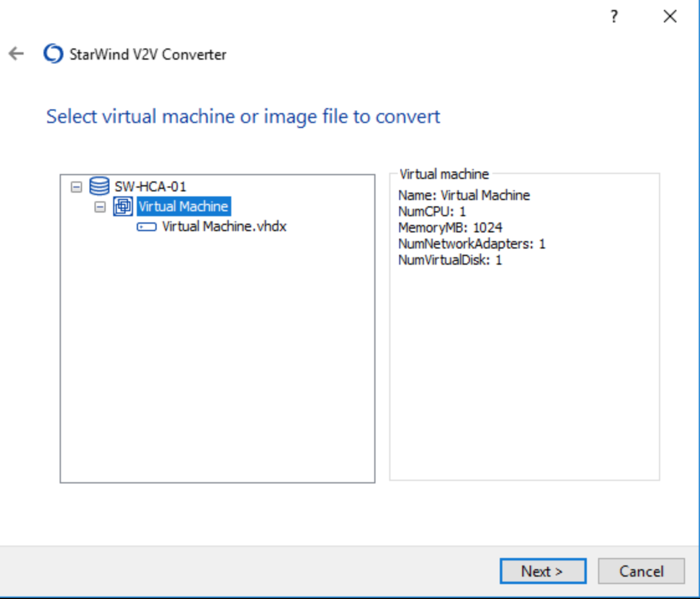Click the Virtual Machine node icon
Viewport: 700px width, 599px height.
[x=122, y=206]
